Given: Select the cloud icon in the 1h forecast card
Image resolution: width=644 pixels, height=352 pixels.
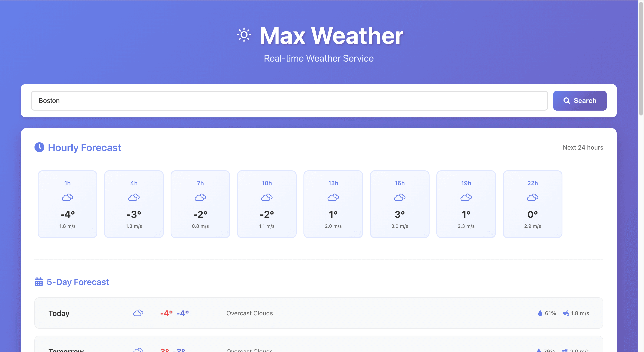Looking at the screenshot, I should [x=68, y=197].
